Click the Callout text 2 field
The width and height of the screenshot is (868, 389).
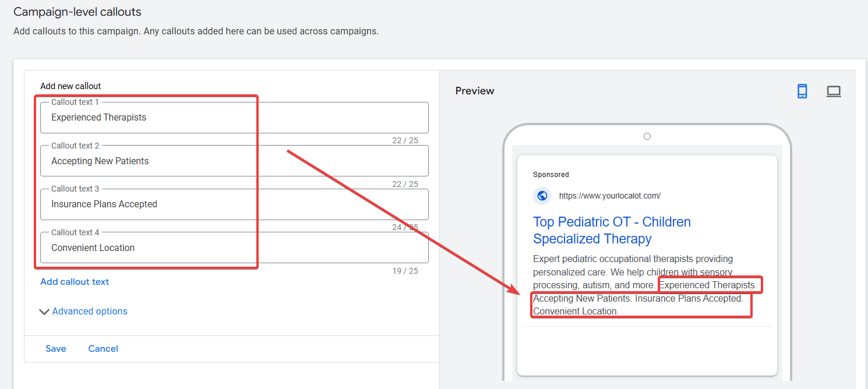[x=234, y=161]
